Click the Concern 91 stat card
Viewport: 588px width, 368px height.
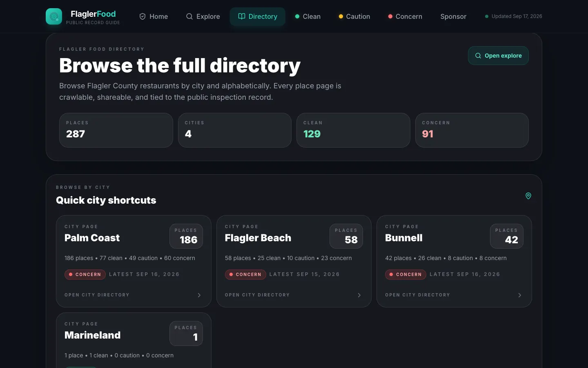pyautogui.click(x=472, y=130)
